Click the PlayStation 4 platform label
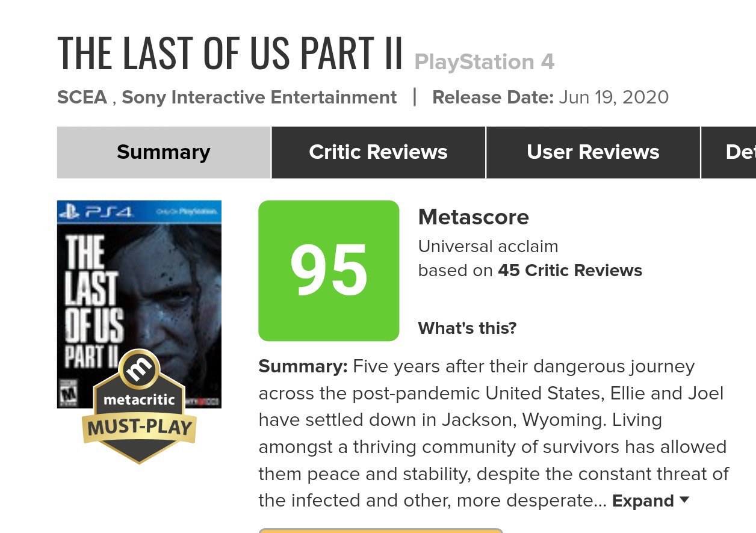The width and height of the screenshot is (756, 533). pyautogui.click(x=484, y=62)
